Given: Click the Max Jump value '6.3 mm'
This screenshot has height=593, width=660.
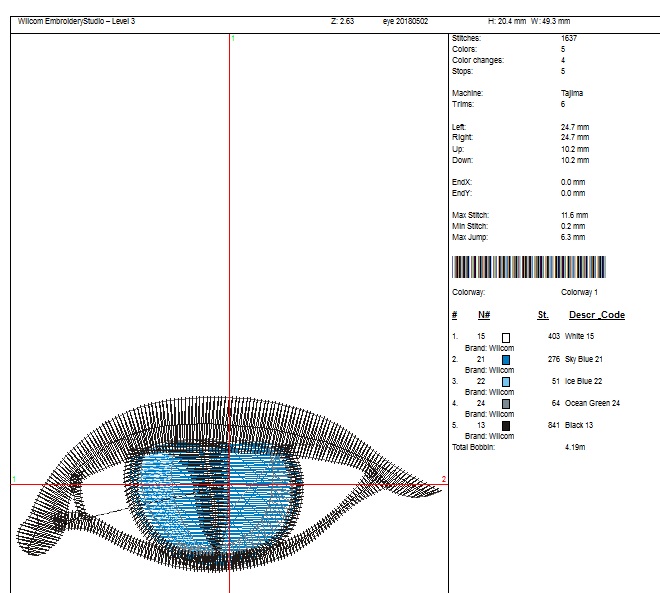Looking at the screenshot, I should (573, 237).
